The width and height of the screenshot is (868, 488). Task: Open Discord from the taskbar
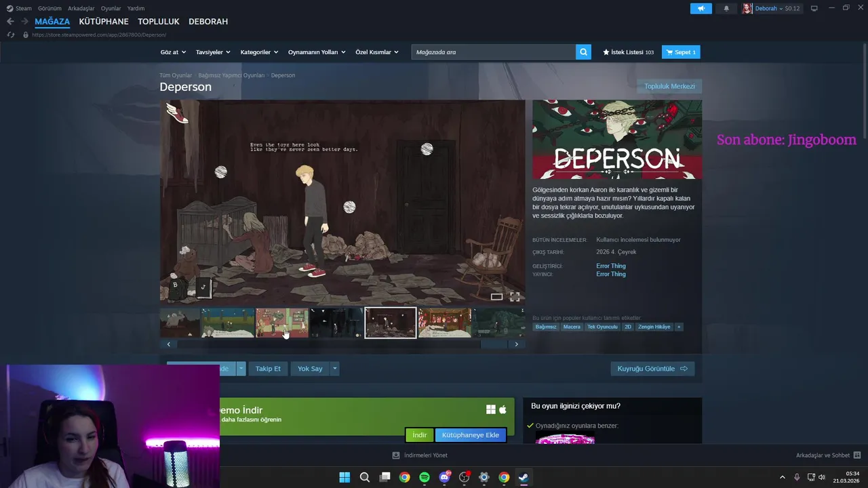[444, 477]
